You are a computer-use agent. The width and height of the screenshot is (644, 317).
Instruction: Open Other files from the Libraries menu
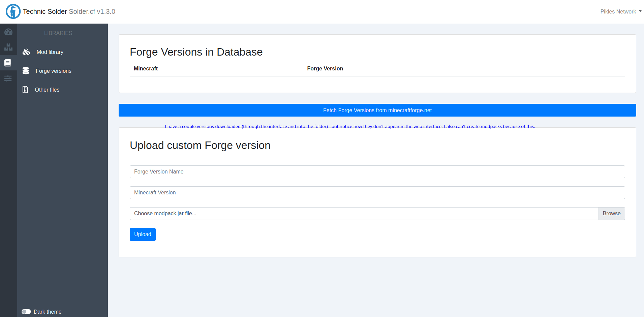tap(47, 90)
